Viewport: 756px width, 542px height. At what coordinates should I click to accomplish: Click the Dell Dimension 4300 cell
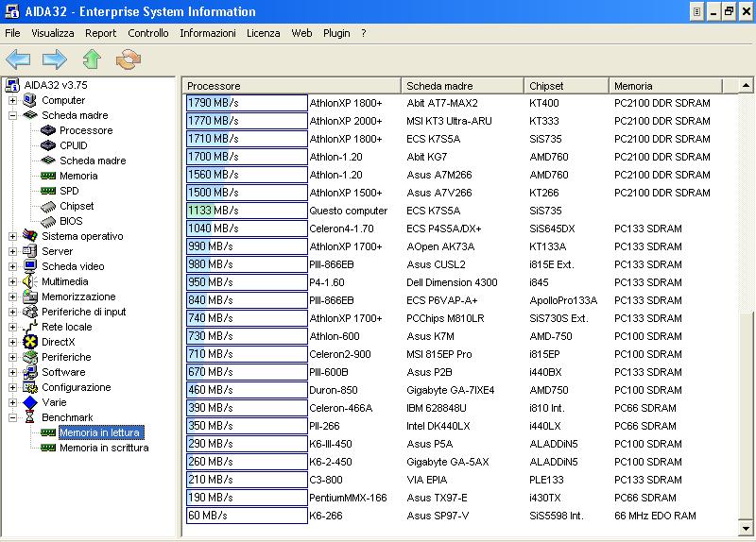click(x=452, y=282)
